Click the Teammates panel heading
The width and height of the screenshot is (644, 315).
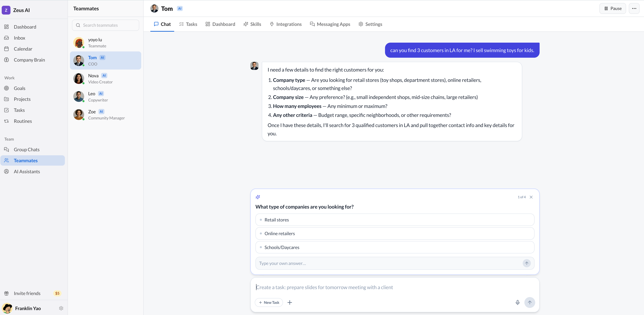[86, 8]
